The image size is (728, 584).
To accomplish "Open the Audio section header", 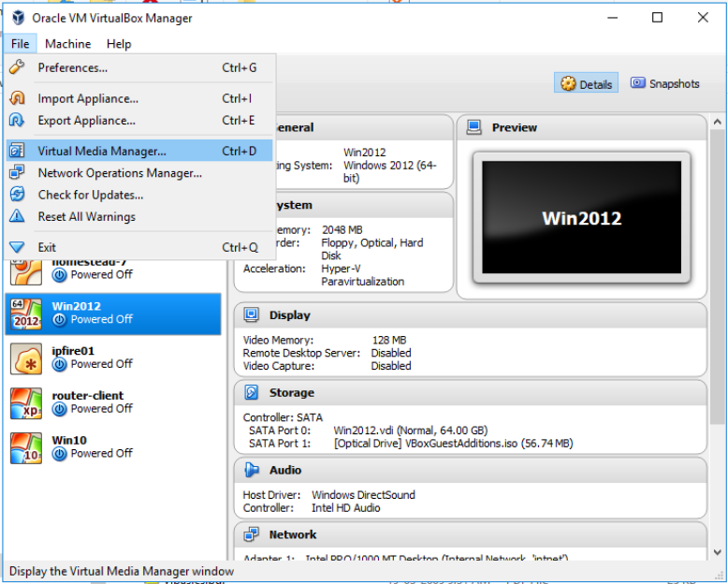I will click(x=471, y=470).
